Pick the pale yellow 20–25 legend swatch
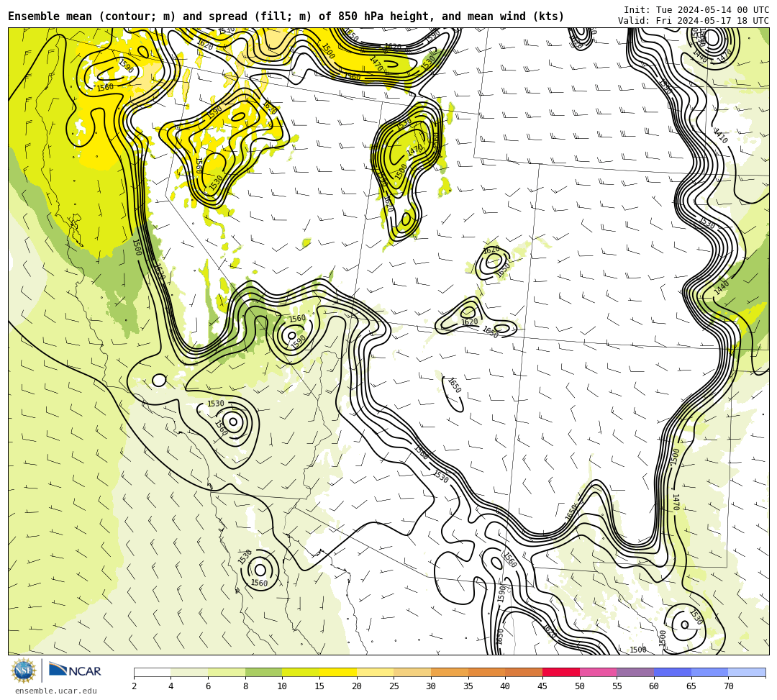The width and height of the screenshot is (777, 700). 375,672
